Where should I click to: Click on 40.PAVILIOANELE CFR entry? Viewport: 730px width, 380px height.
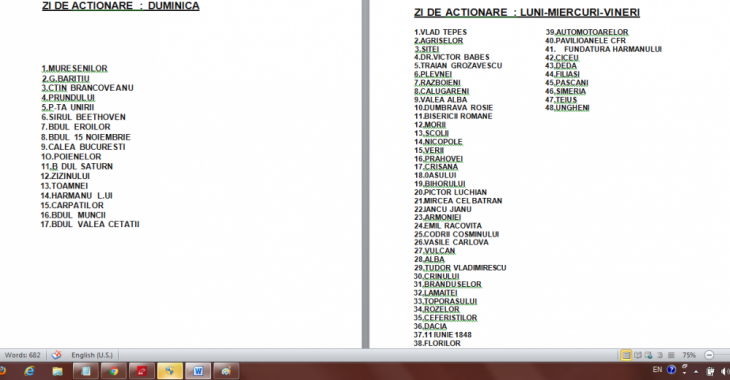(x=586, y=41)
